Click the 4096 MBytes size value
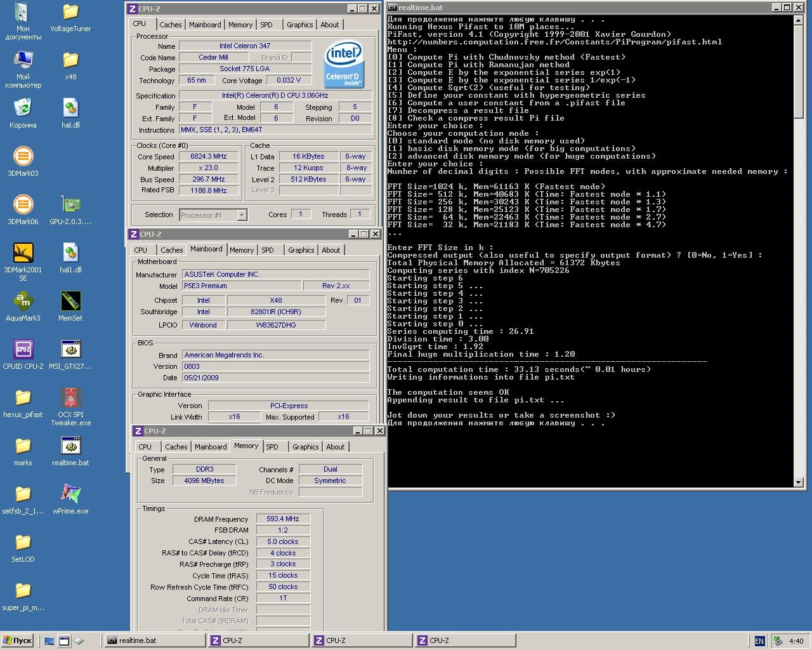 204,481
